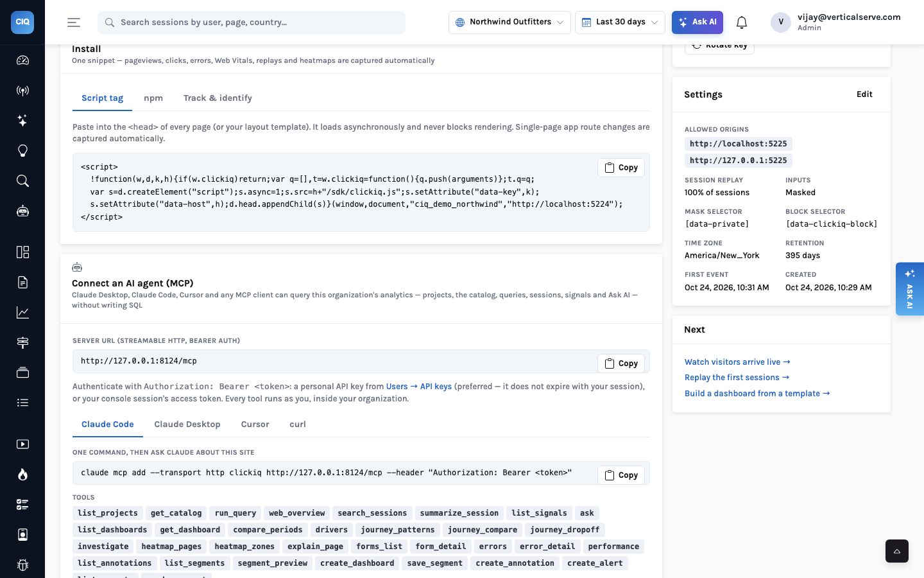Select the Claude Desktop tab
Viewport: 924px width, 578px height.
[187, 425]
